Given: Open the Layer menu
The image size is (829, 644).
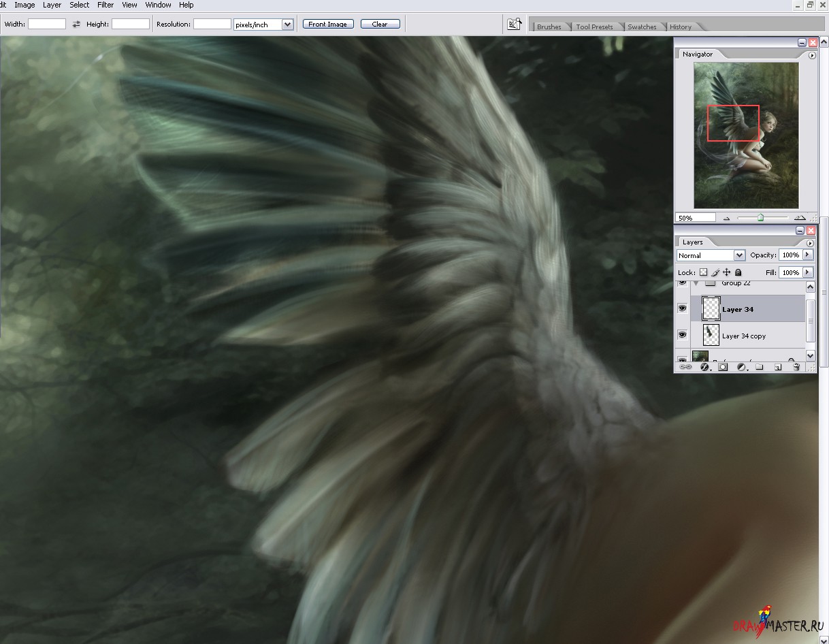Looking at the screenshot, I should (52, 5).
